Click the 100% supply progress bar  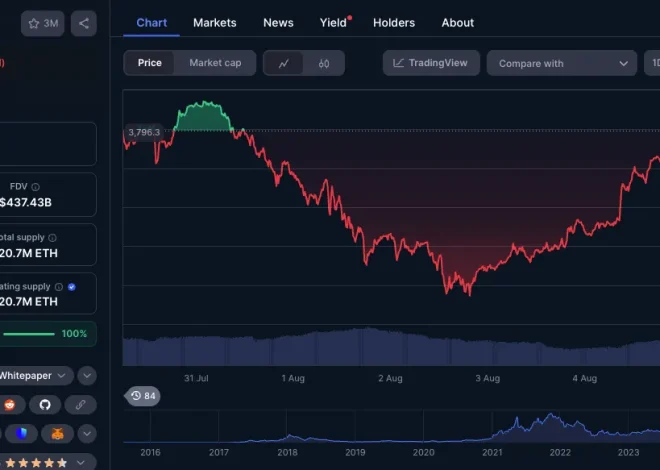tap(29, 334)
